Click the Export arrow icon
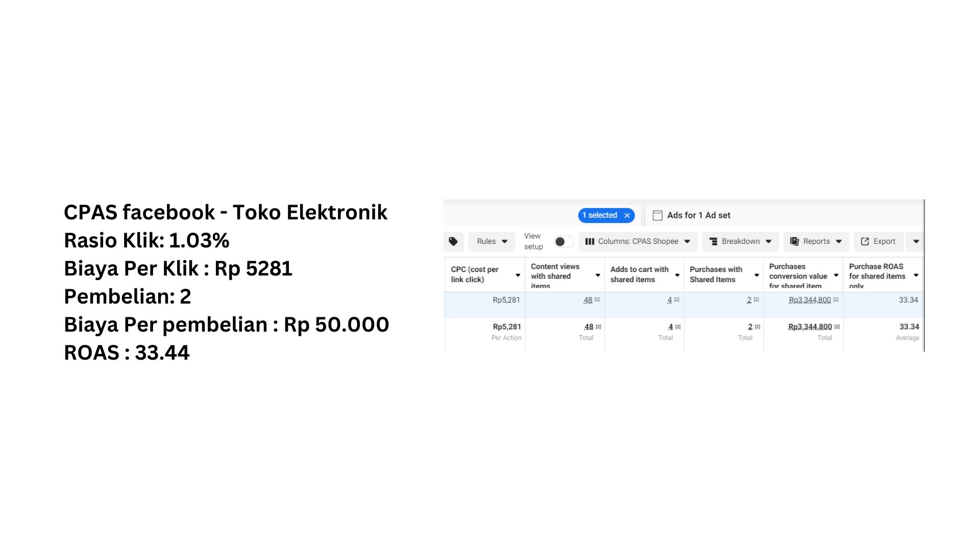The image size is (980, 551). [865, 241]
